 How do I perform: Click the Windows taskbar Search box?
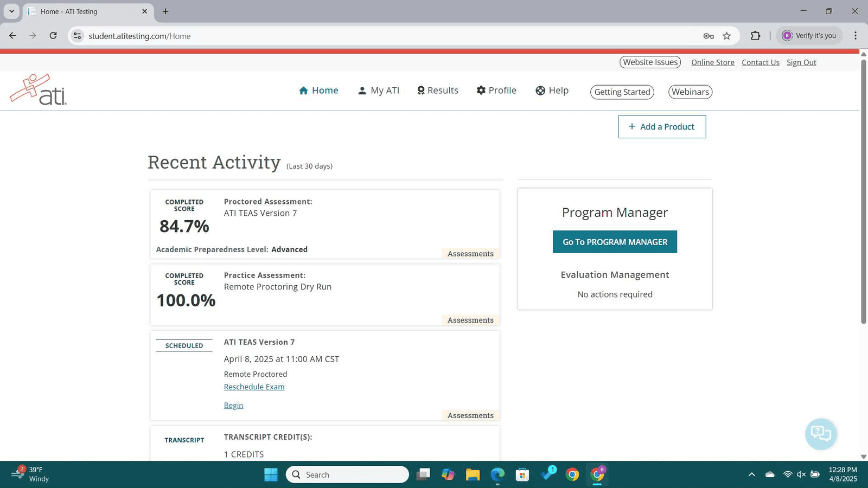pos(347,474)
